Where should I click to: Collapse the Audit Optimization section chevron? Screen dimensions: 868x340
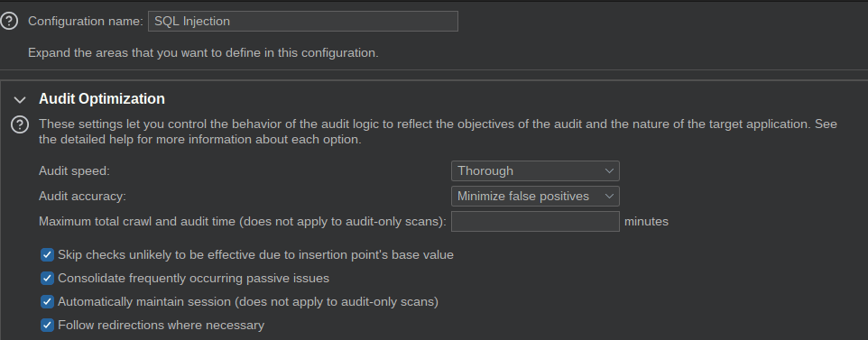(20, 100)
